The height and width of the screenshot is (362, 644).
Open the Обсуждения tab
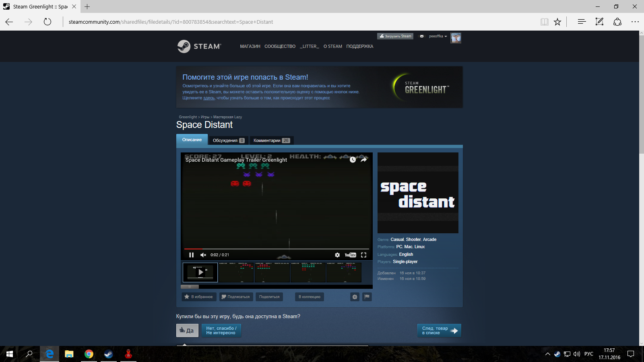229,140
